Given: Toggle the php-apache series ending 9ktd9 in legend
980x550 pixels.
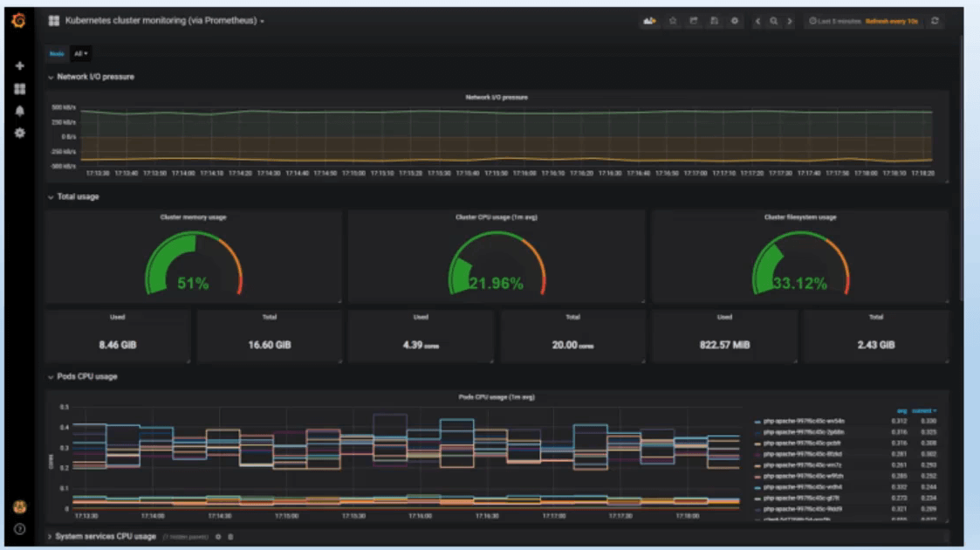Looking at the screenshot, I should [803, 510].
